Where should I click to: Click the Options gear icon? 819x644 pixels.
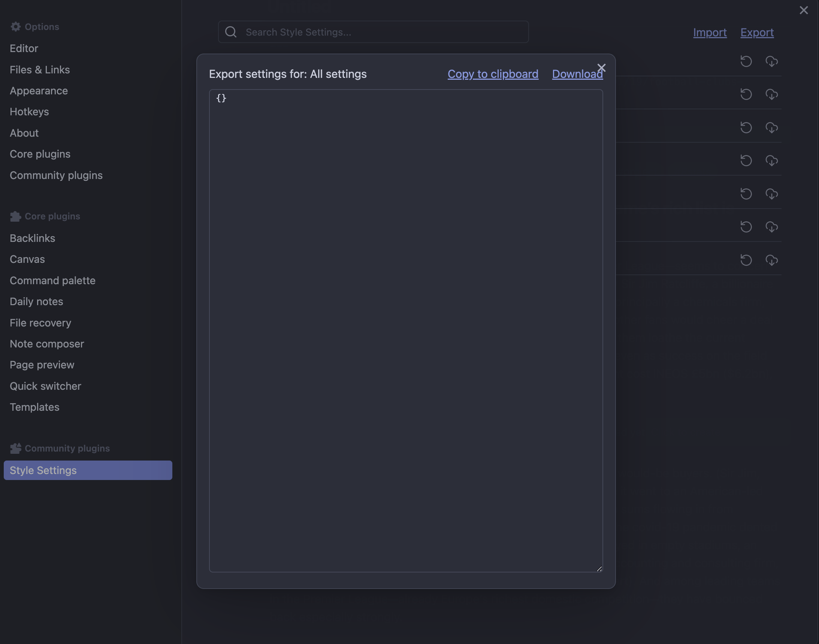(15, 26)
